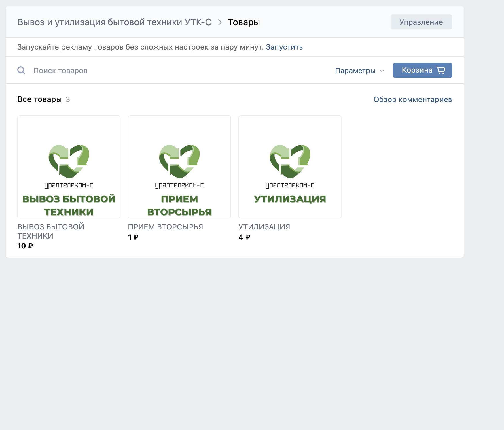Open the УТИЛИЗАЦИЯ product image
This screenshot has width=504, height=430.
[x=290, y=167]
